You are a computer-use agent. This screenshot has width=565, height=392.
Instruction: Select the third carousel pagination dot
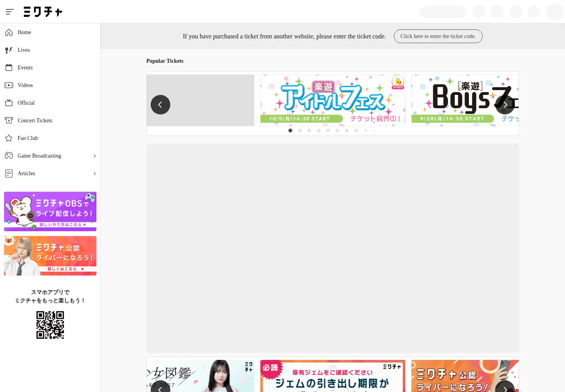pyautogui.click(x=309, y=131)
